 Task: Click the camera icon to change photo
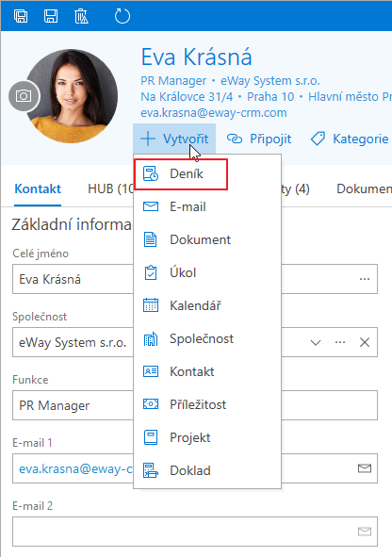(24, 96)
